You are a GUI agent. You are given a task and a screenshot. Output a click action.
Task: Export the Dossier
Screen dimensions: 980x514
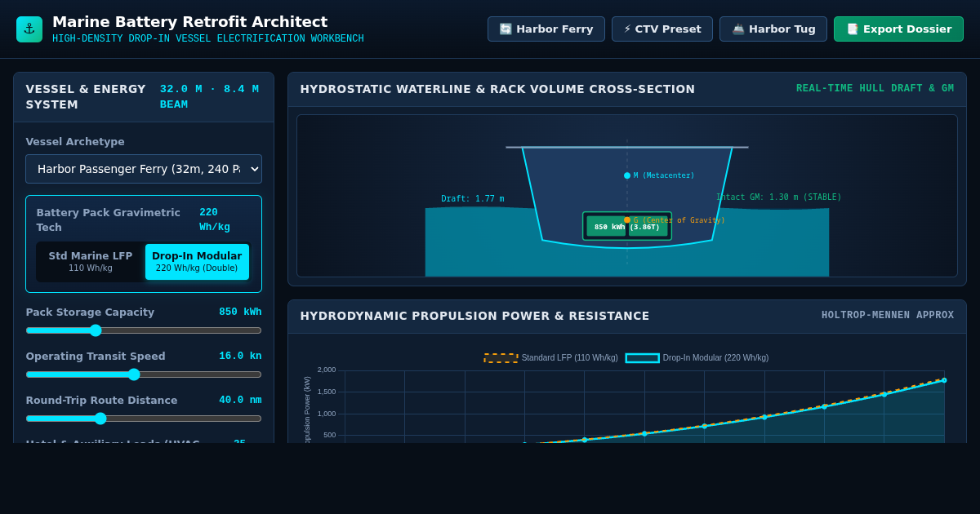coord(898,29)
